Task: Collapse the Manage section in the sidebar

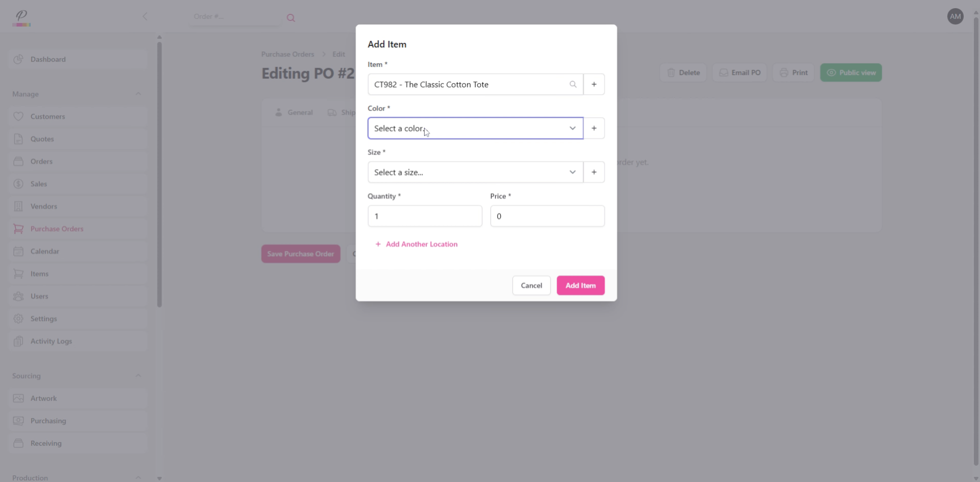Action: 138,94
